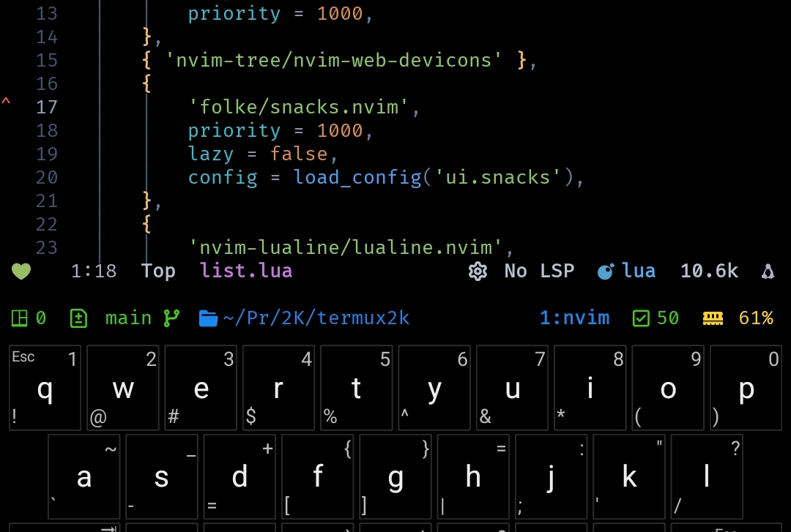Click the lazy keyword on line 19
The image size is (791, 532).
click(211, 154)
